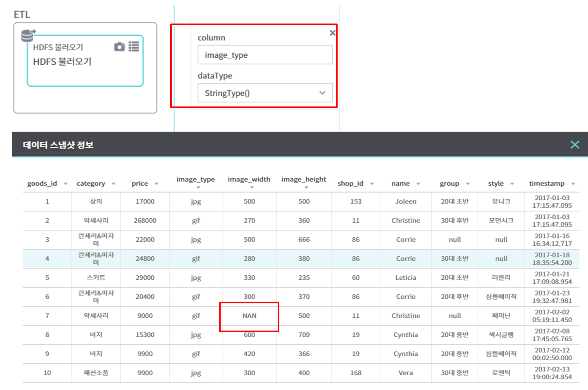Click the image_width cell 420
Viewport: 588px width, 390px height.
coord(249,354)
